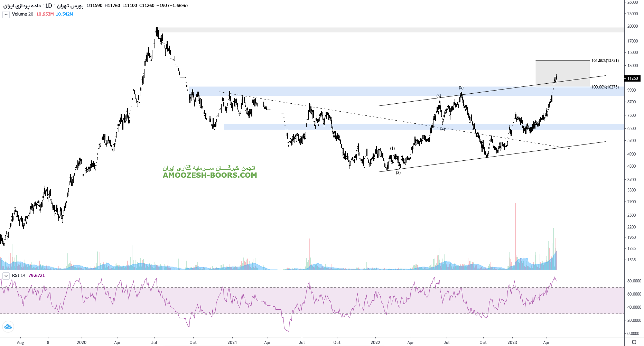Click the 161.80%(13731) Fibonacci level label
Image resolution: width=644 pixels, height=346 pixels.
(605, 60)
